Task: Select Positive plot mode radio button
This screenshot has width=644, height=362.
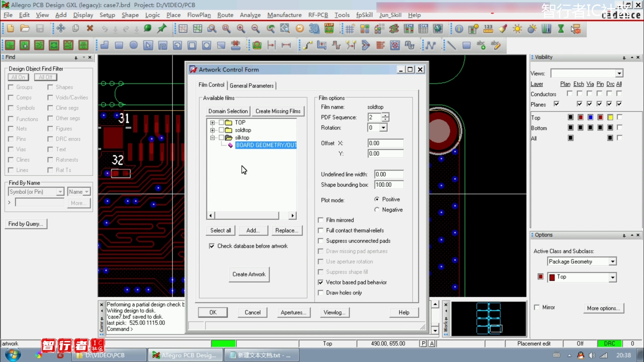Action: (377, 199)
